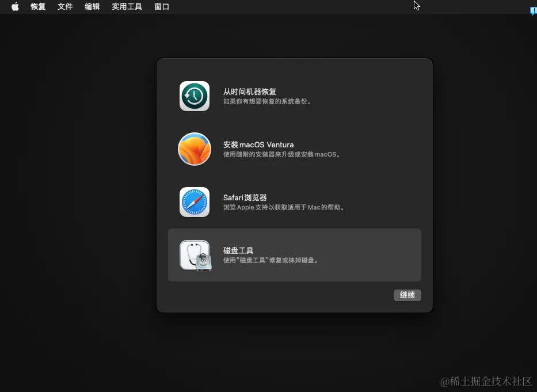
Task: Click description 浏览 Apple 支持以获取适用于 Mac 的帮助
Action: click(284, 207)
